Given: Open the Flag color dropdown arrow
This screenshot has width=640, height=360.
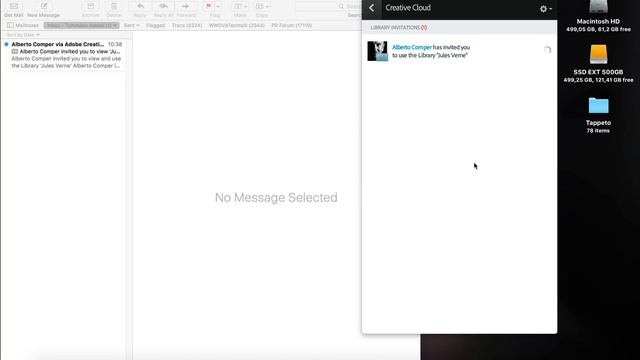Looking at the screenshot, I should [218, 6].
